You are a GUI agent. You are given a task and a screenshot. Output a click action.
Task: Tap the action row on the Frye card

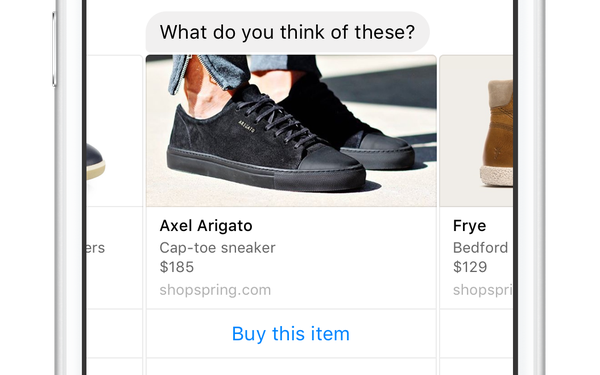(x=476, y=334)
